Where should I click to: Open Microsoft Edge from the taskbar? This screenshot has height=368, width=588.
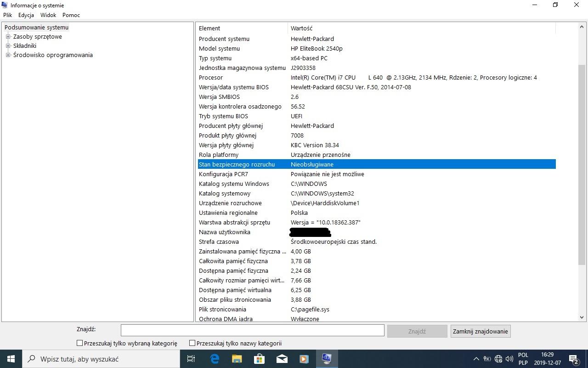click(215, 359)
